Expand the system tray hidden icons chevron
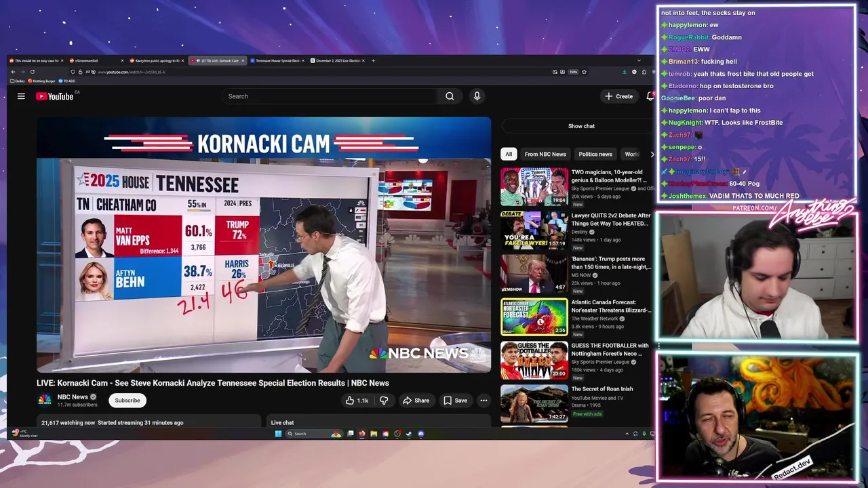Screen dimensions: 868x488 627,434
